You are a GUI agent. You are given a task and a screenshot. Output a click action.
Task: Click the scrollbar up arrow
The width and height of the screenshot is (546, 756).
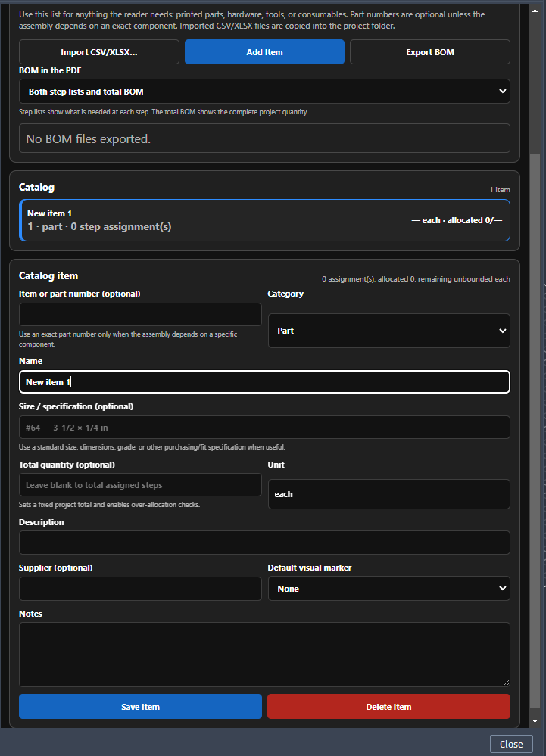[x=535, y=10]
